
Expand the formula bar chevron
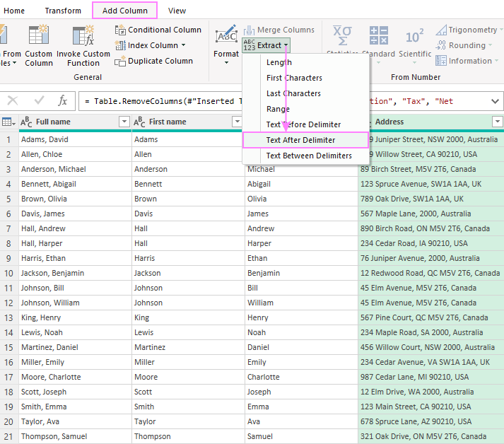point(495,101)
